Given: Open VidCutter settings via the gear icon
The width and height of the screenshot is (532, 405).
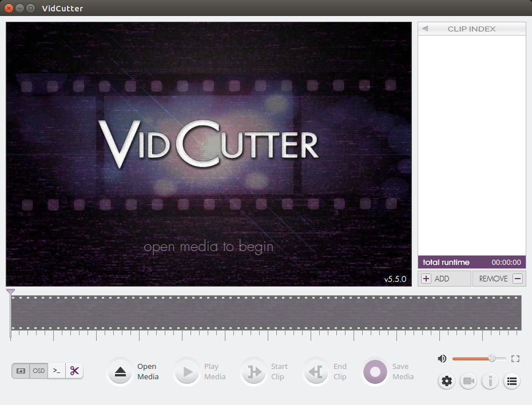Looking at the screenshot, I should point(447,381).
